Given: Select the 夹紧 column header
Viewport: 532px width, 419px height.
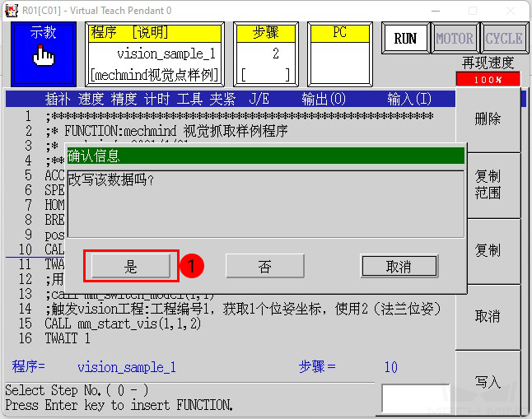Looking at the screenshot, I should 222,100.
